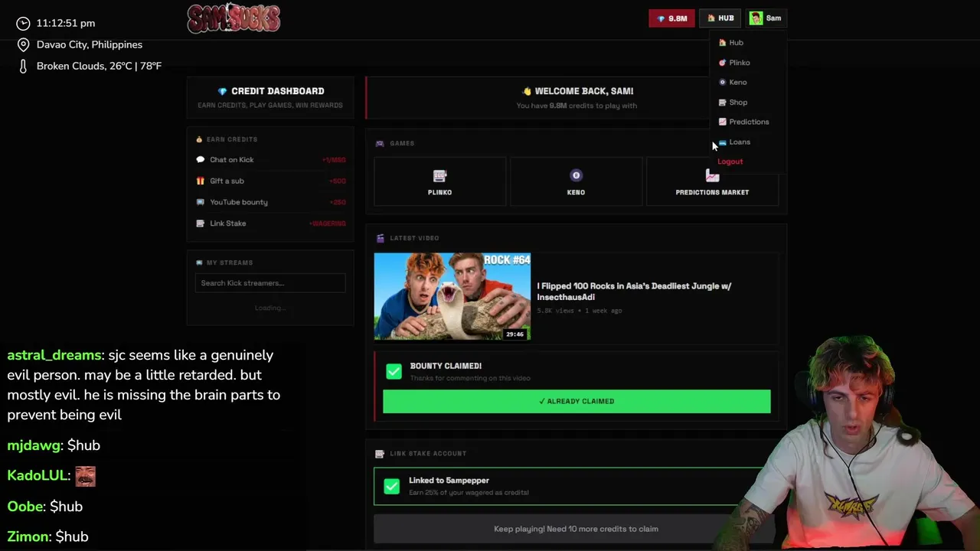This screenshot has width=980, height=551.
Task: Click the gift box icon for Gift a sub
Action: point(201,181)
